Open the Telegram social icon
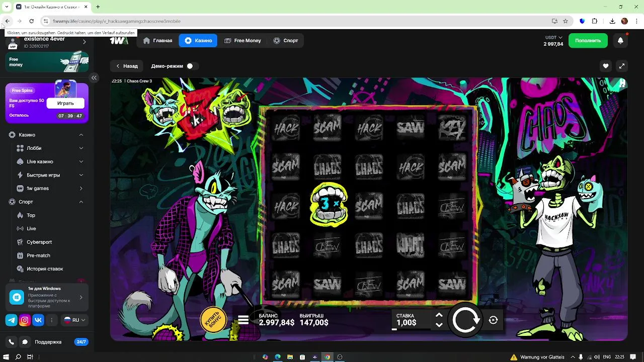The height and width of the screenshot is (362, 644). pyautogui.click(x=11, y=320)
